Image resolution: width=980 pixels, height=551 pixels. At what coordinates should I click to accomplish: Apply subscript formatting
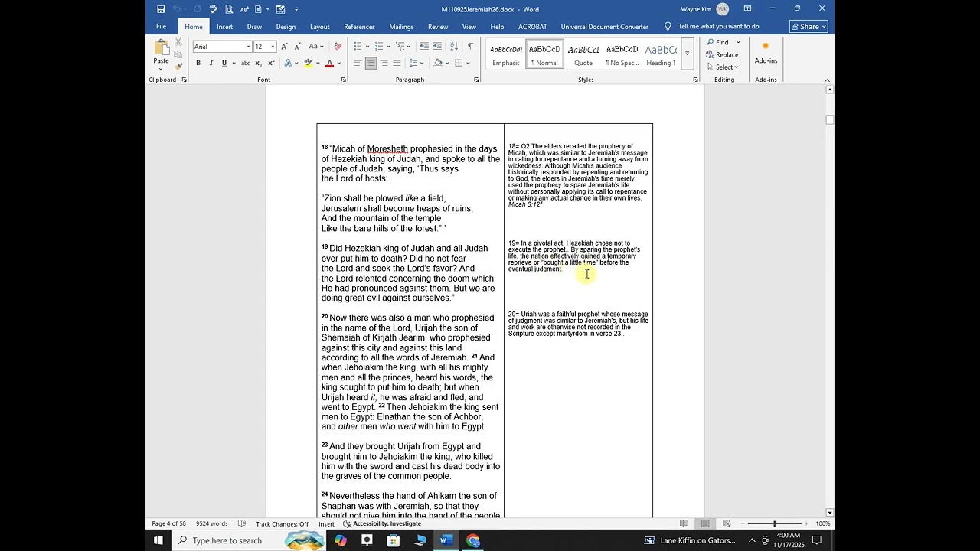pos(259,63)
